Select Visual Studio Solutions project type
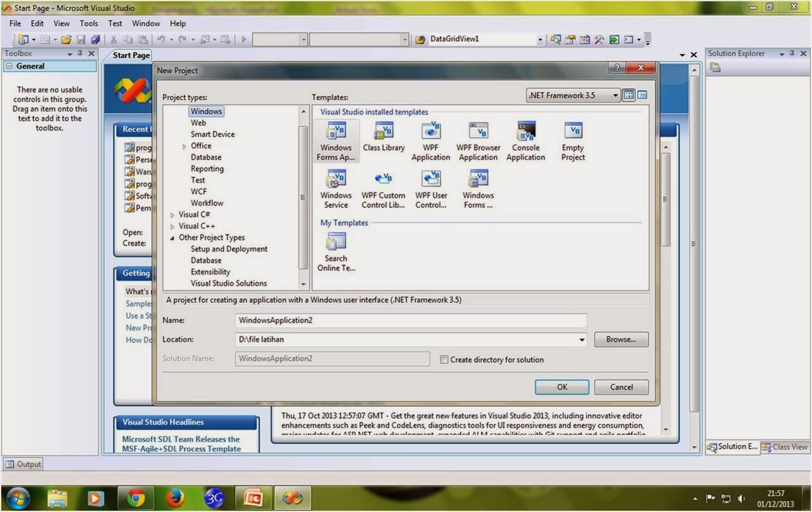812x512 pixels. click(x=229, y=283)
